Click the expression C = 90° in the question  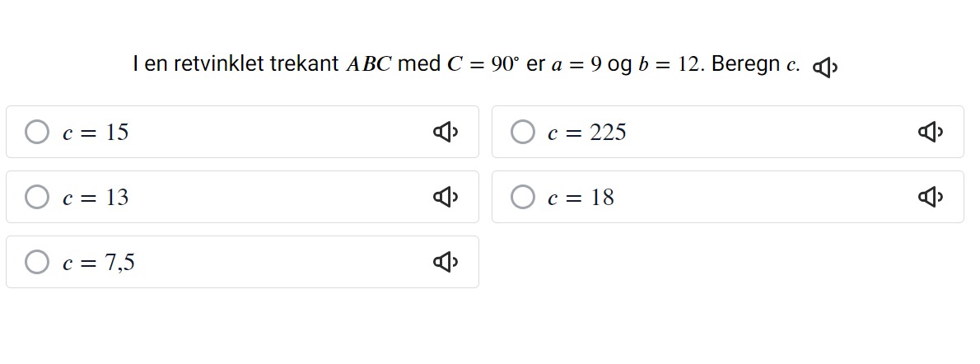[x=483, y=63]
